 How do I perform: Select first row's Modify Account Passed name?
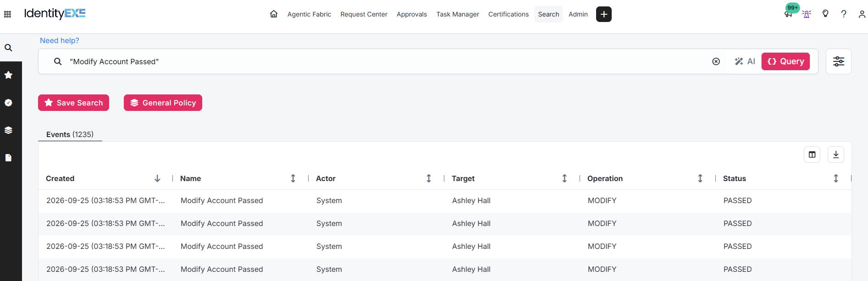(221, 200)
